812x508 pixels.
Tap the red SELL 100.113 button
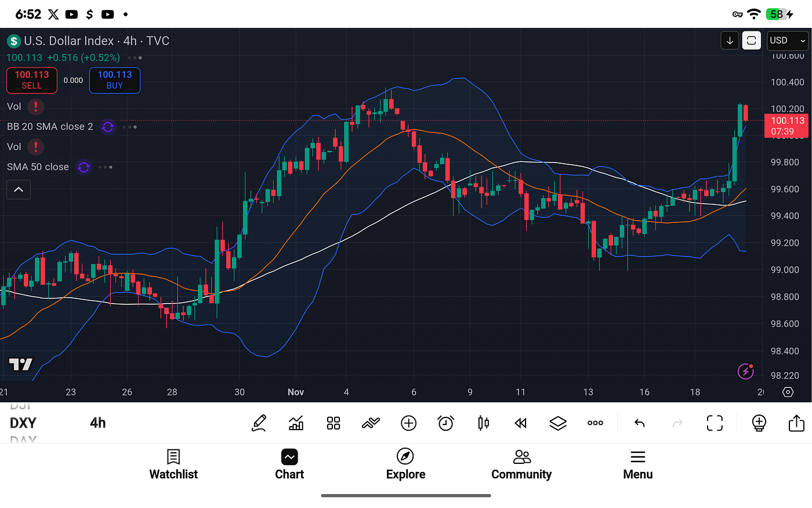[x=32, y=80]
